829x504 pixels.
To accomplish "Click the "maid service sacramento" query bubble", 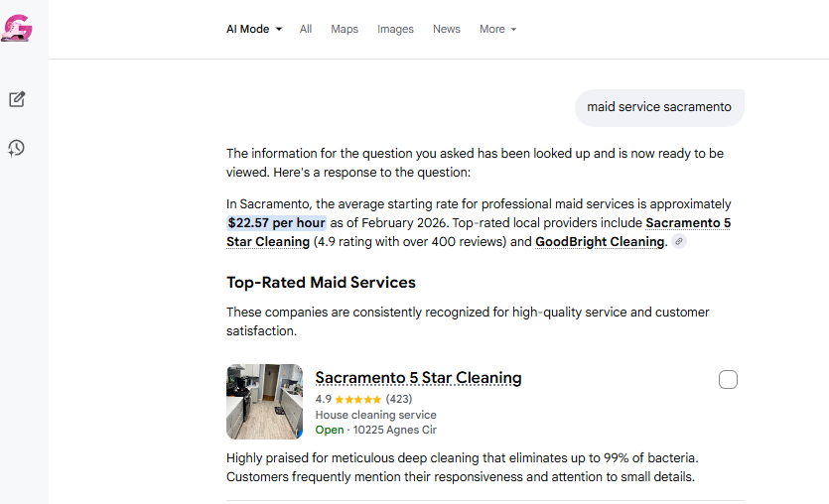I will [x=659, y=107].
